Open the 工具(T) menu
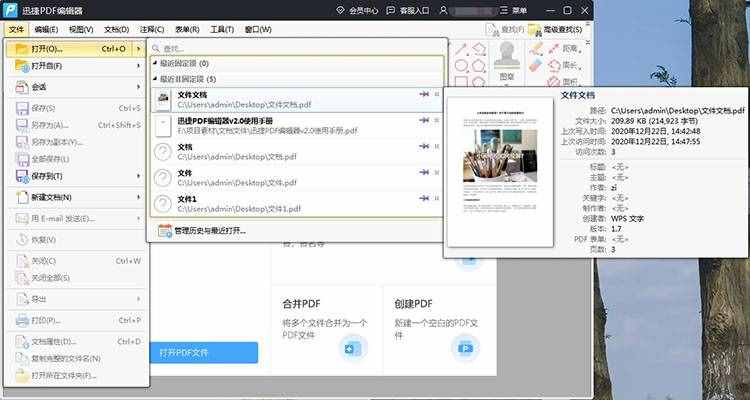 pos(222,30)
